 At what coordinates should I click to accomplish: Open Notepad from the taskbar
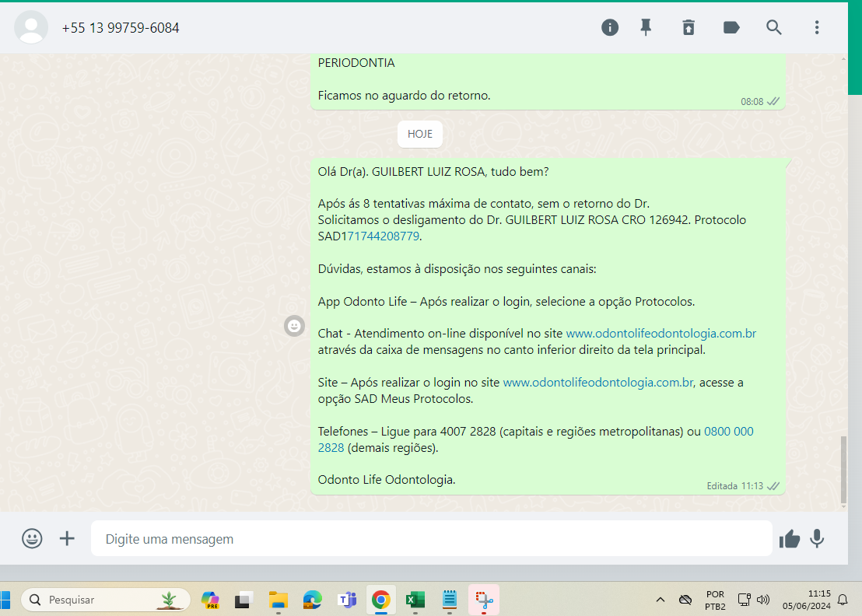point(450,600)
